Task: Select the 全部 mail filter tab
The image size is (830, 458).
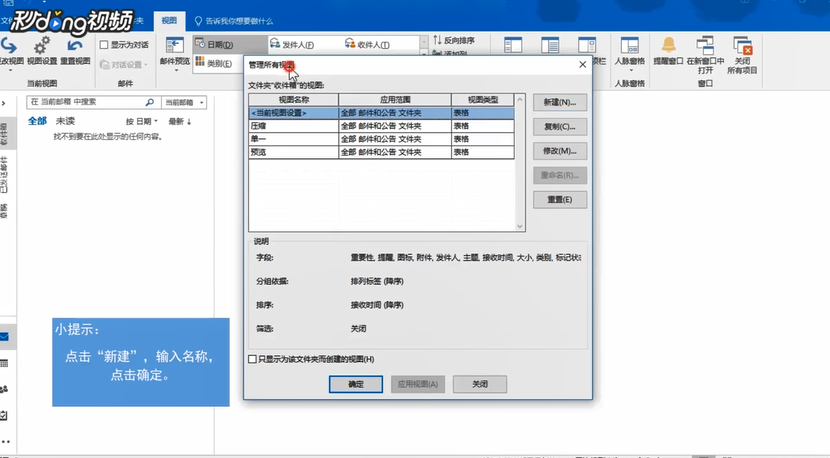Action: [x=37, y=121]
